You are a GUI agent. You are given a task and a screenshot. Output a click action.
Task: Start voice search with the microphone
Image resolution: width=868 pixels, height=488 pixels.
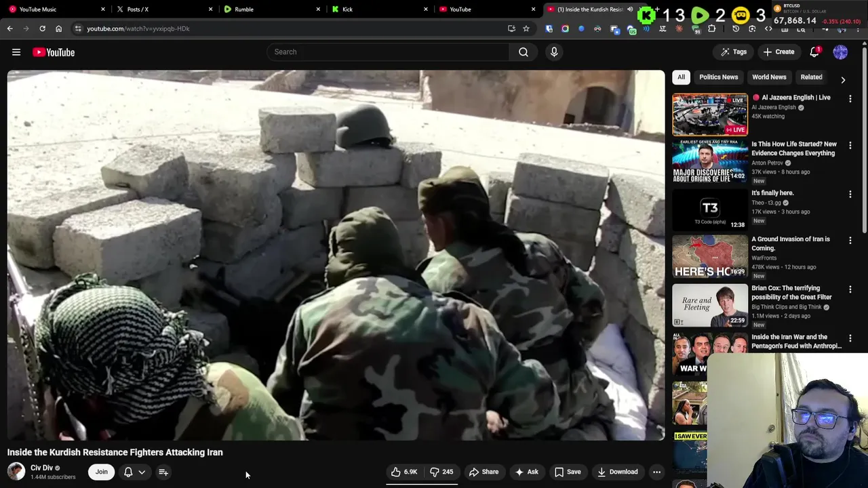tap(554, 52)
